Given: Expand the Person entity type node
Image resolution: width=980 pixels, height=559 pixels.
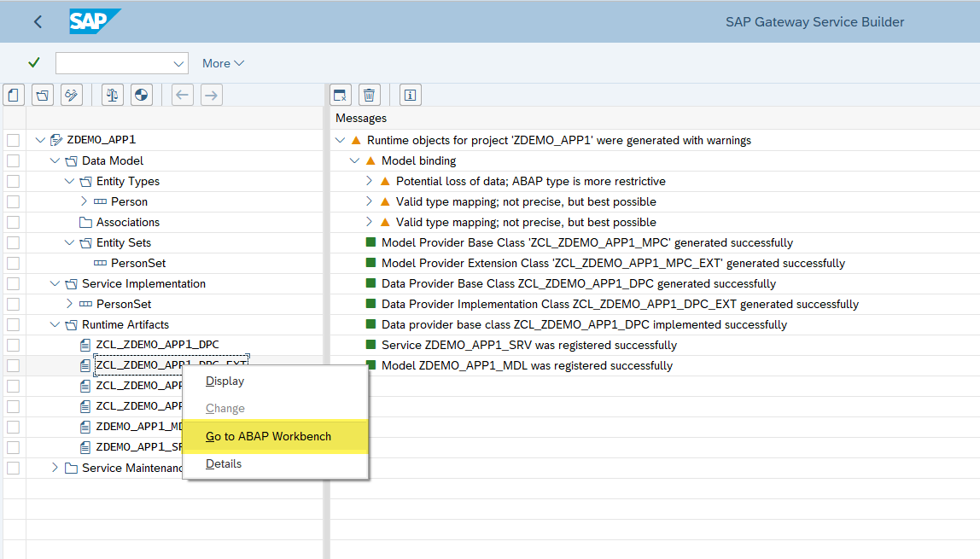Looking at the screenshot, I should [x=84, y=201].
